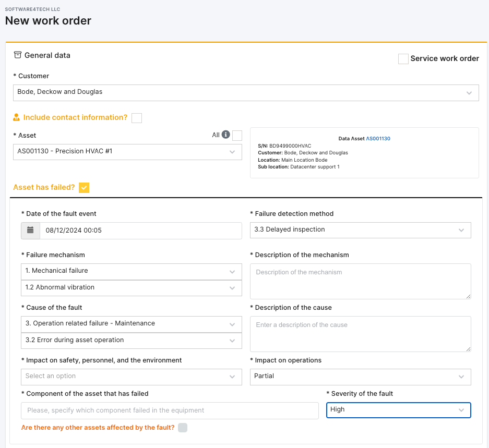
Task: Uncheck the Asset has failed checkbox
Action: point(84,188)
